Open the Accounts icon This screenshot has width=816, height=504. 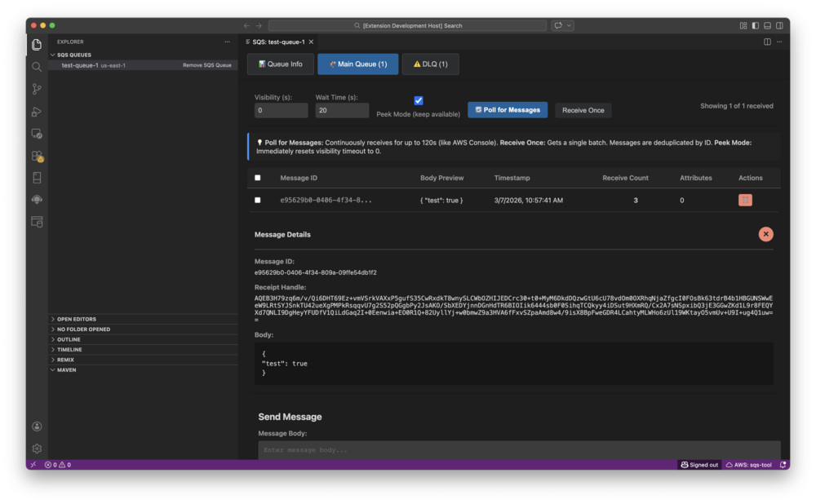click(x=37, y=426)
